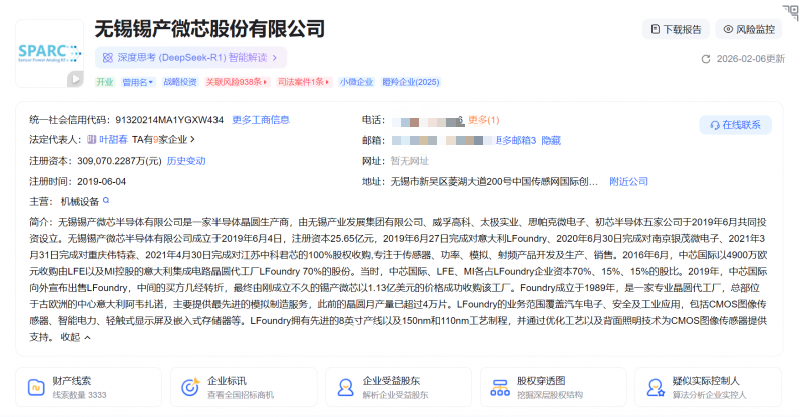Open 风险监控 button
This screenshot has width=800, height=417.
coord(749,30)
